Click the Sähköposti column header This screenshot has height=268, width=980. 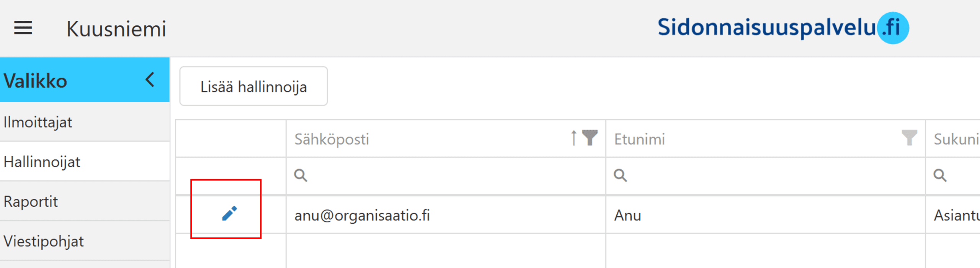(332, 139)
